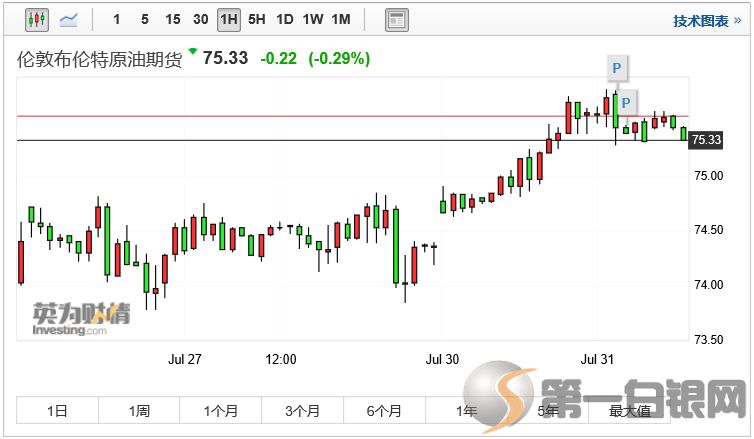This screenshot has height=439, width=754.
Task: Select the 1M interval
Action: (341, 20)
